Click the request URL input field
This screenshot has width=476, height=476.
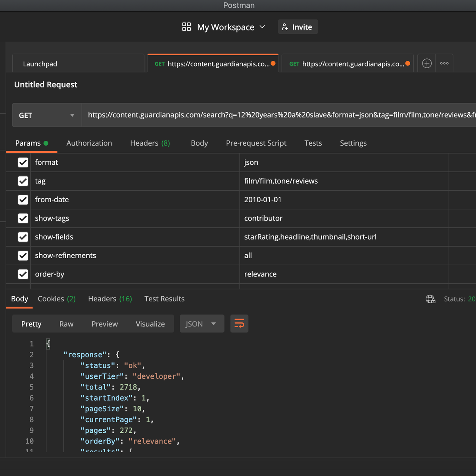(278, 115)
